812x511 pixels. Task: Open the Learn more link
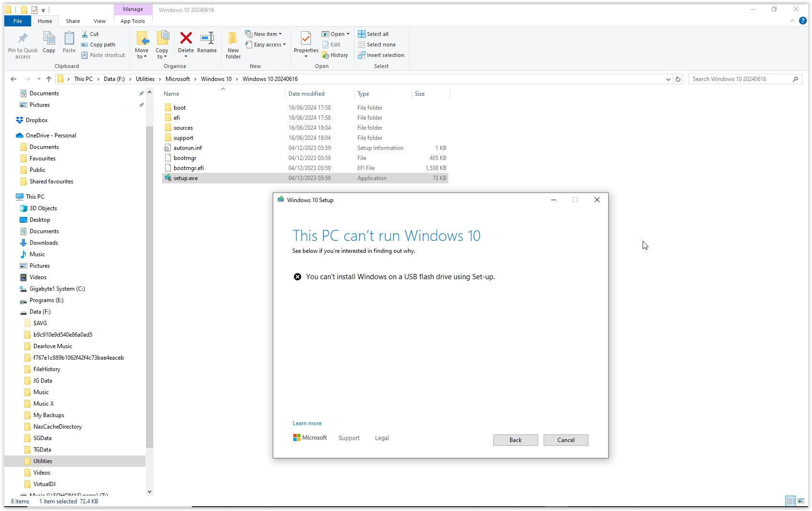307,423
